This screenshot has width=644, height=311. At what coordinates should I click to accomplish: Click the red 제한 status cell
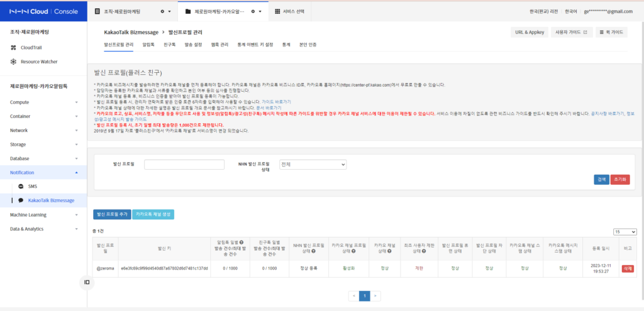coord(418,269)
